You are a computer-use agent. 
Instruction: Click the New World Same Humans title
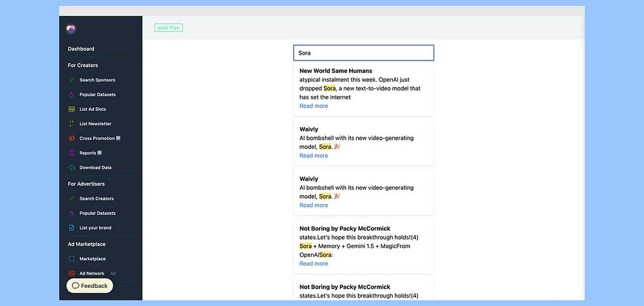pos(336,71)
